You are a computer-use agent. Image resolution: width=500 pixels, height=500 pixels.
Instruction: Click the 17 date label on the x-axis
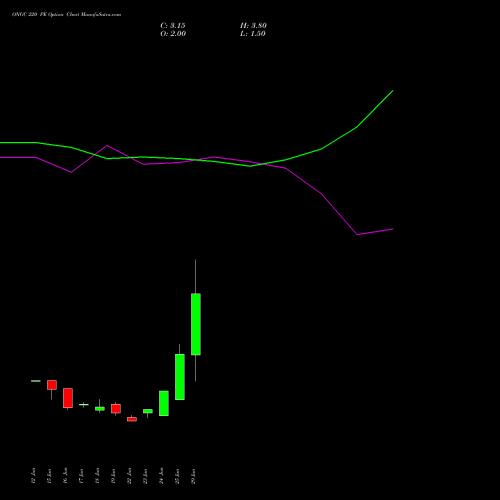click(x=81, y=476)
